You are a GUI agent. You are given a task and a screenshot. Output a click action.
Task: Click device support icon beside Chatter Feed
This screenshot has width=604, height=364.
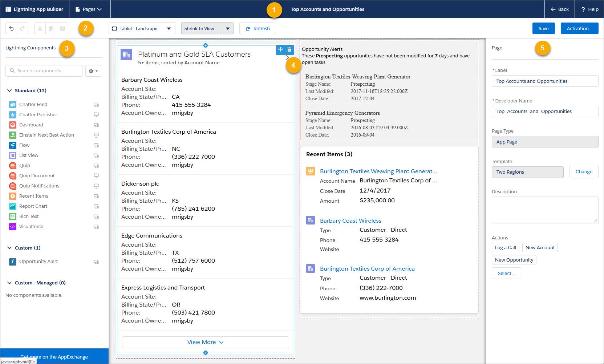pos(96,105)
